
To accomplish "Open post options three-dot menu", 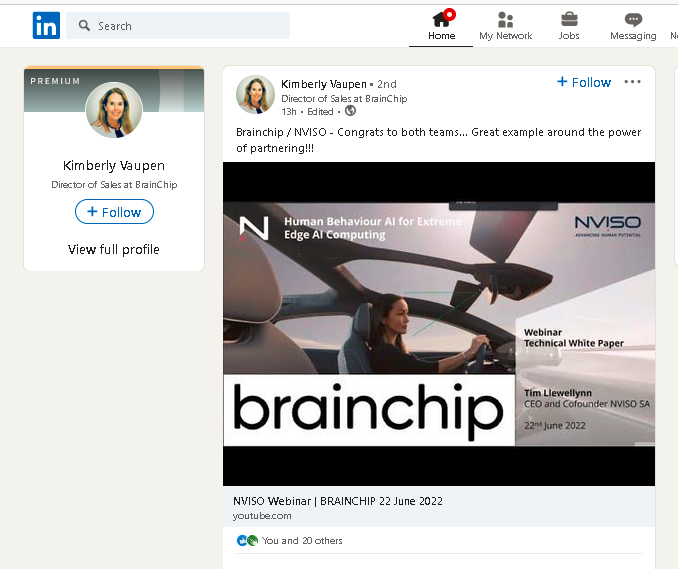I will tap(632, 82).
